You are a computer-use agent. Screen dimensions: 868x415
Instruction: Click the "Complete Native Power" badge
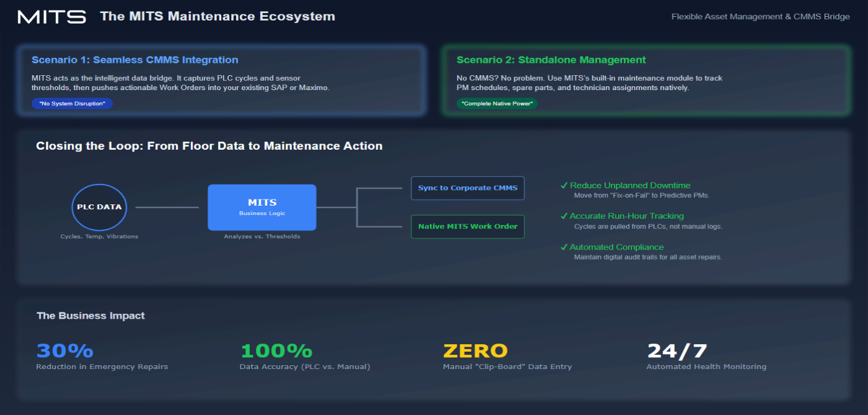click(x=497, y=103)
